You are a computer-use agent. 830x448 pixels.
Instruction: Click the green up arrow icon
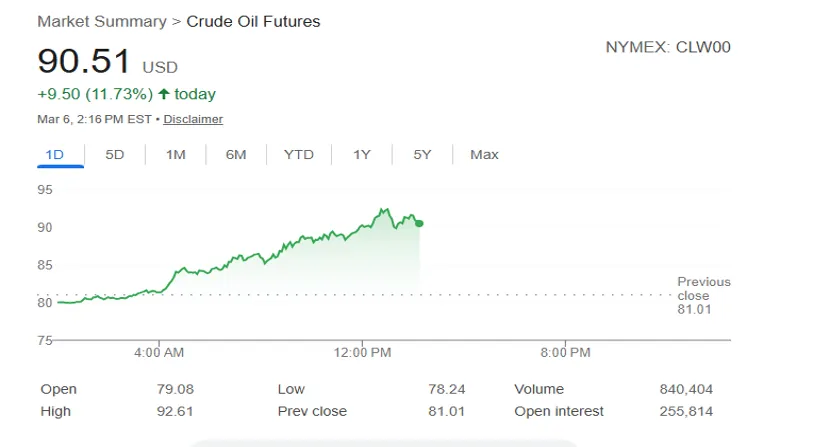click(164, 94)
